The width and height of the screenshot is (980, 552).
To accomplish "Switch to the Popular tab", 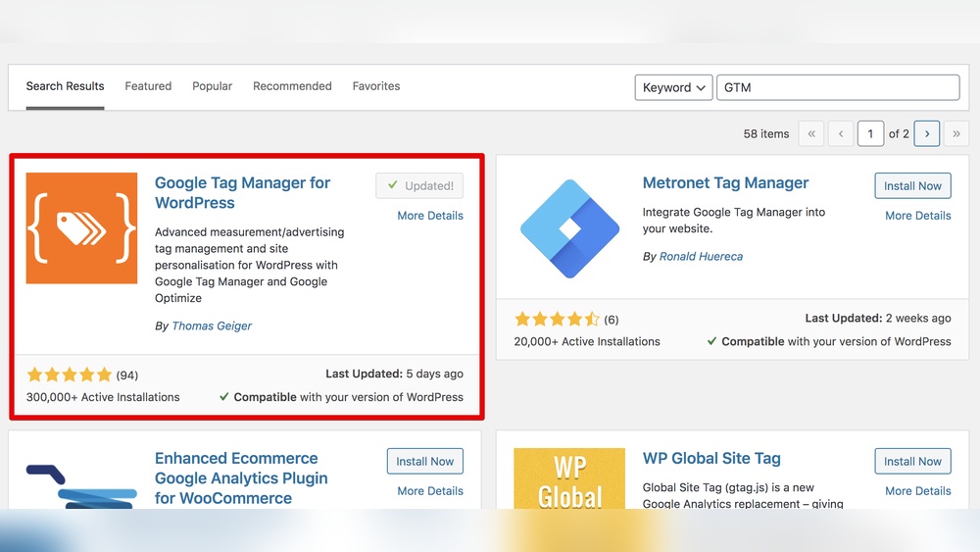I will click(212, 86).
